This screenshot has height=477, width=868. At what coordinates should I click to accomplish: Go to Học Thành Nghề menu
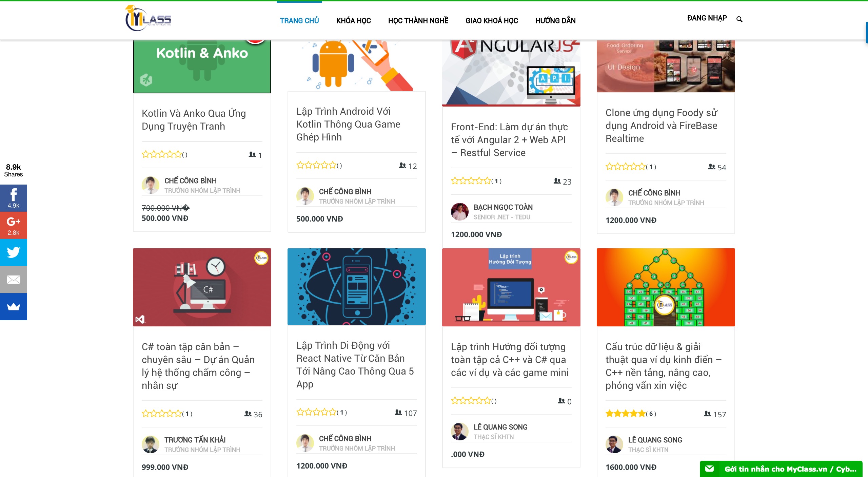418,21
